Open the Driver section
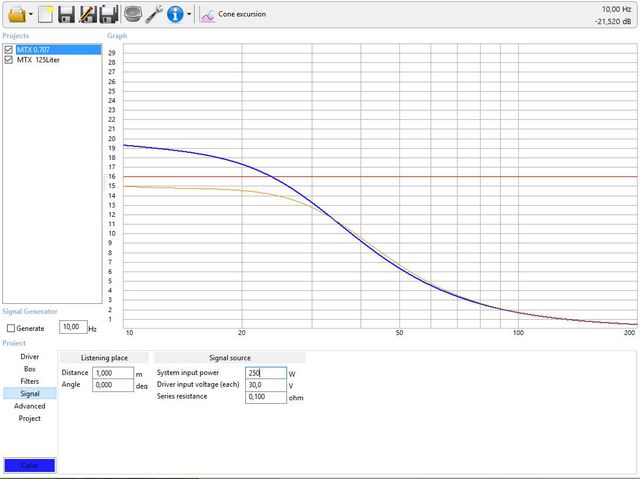Screen dimensions: 640x479 [x=29, y=357]
